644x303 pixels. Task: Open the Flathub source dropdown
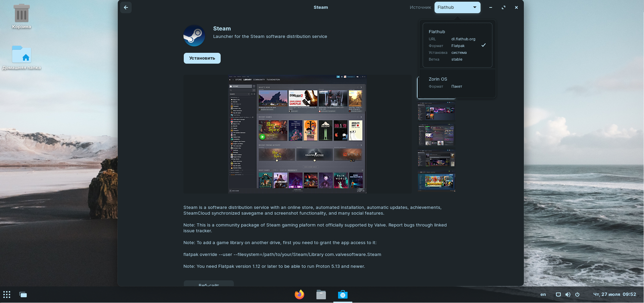(x=457, y=7)
